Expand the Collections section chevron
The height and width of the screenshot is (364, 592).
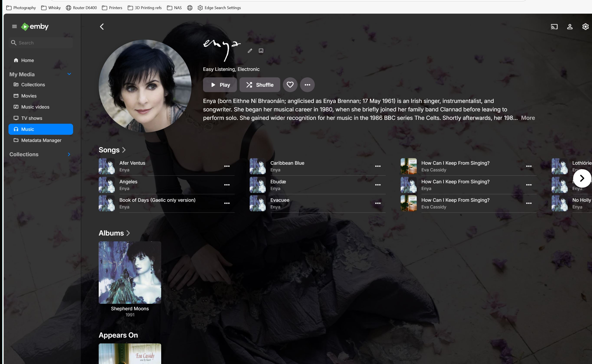point(69,154)
